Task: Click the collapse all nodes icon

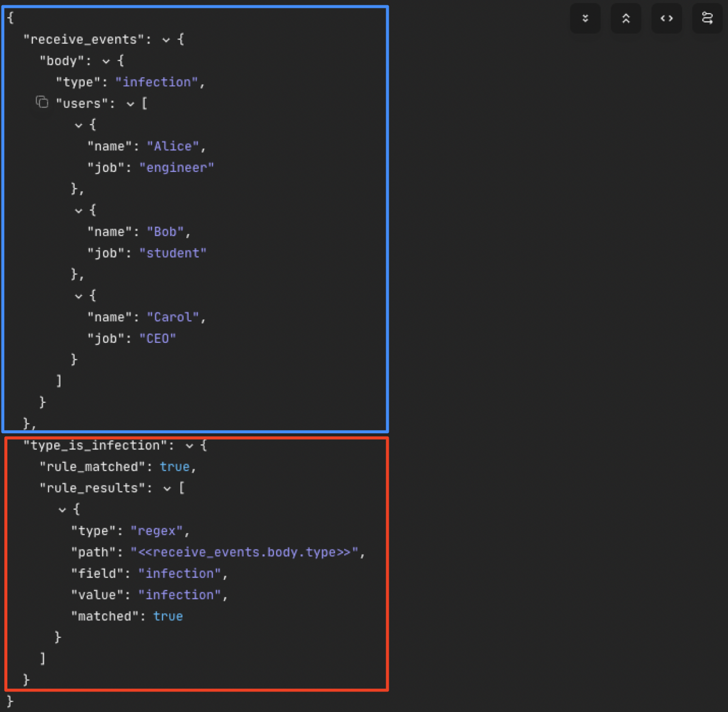Action: tap(626, 18)
